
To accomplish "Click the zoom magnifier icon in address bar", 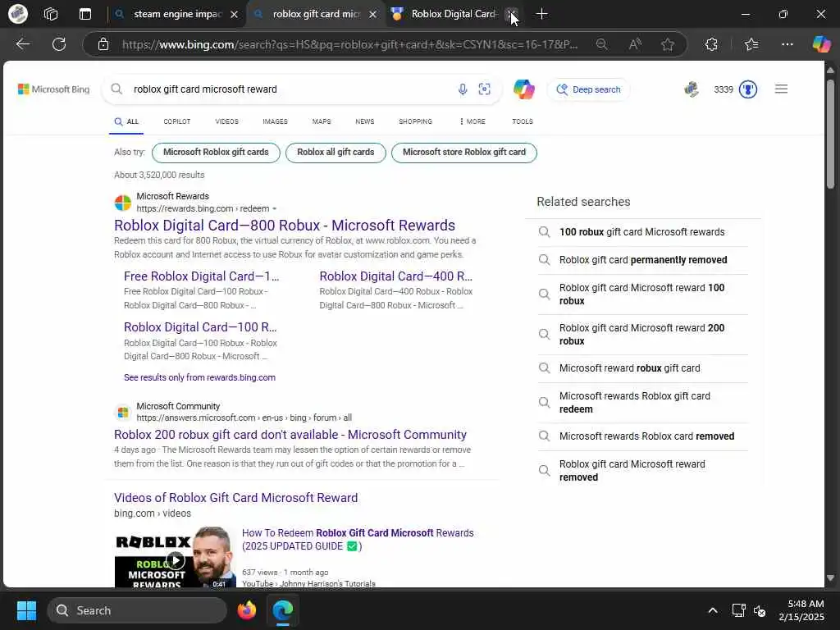I will pyautogui.click(x=601, y=44).
